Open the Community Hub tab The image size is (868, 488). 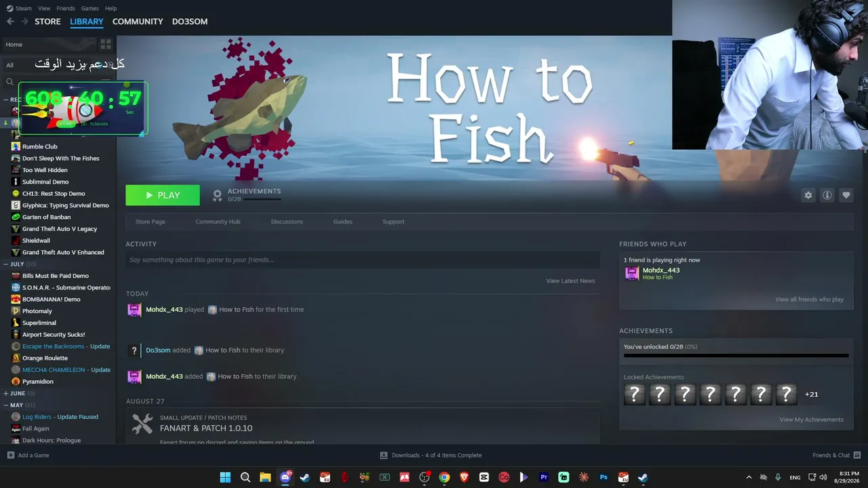click(x=218, y=222)
